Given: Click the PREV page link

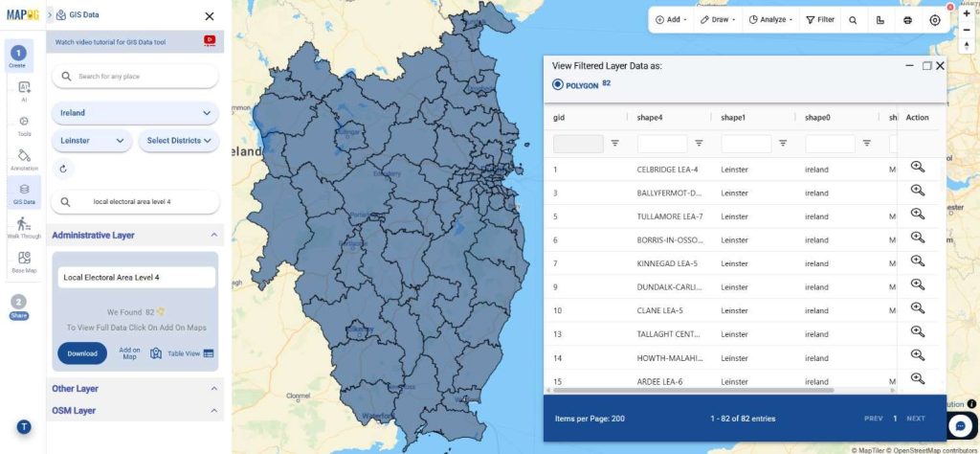Looking at the screenshot, I should (x=873, y=419).
